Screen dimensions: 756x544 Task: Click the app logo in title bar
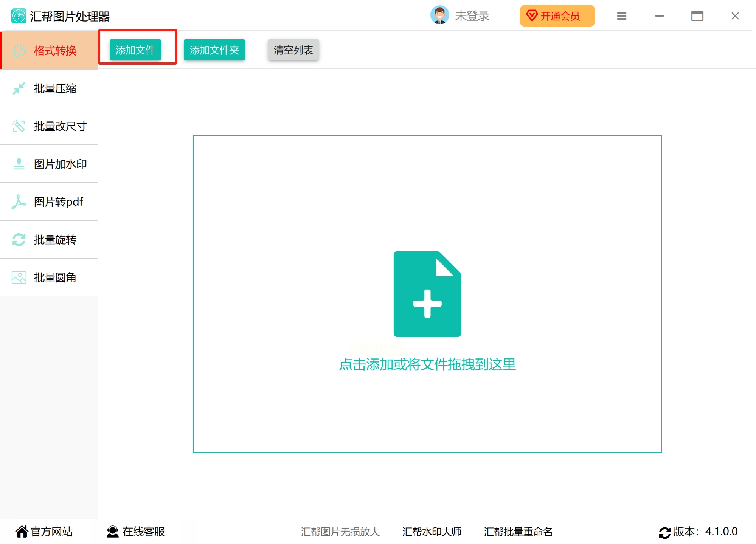(x=19, y=16)
